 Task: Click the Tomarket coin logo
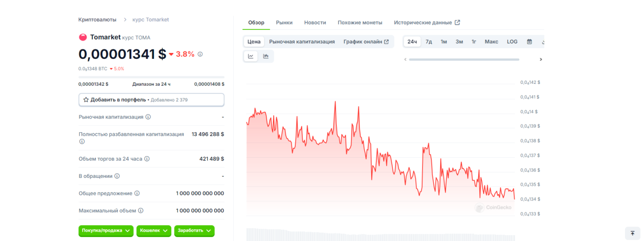[83, 37]
